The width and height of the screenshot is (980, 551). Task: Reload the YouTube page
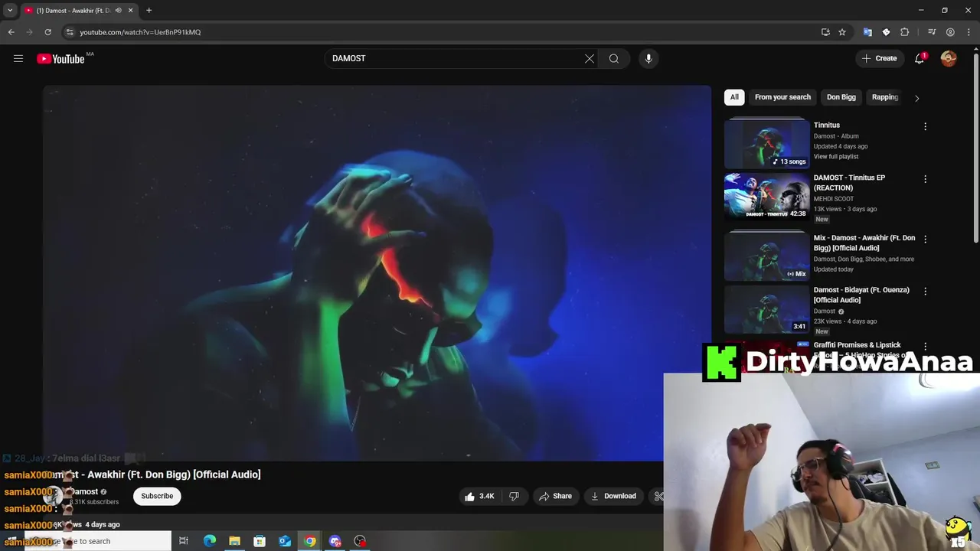(47, 32)
